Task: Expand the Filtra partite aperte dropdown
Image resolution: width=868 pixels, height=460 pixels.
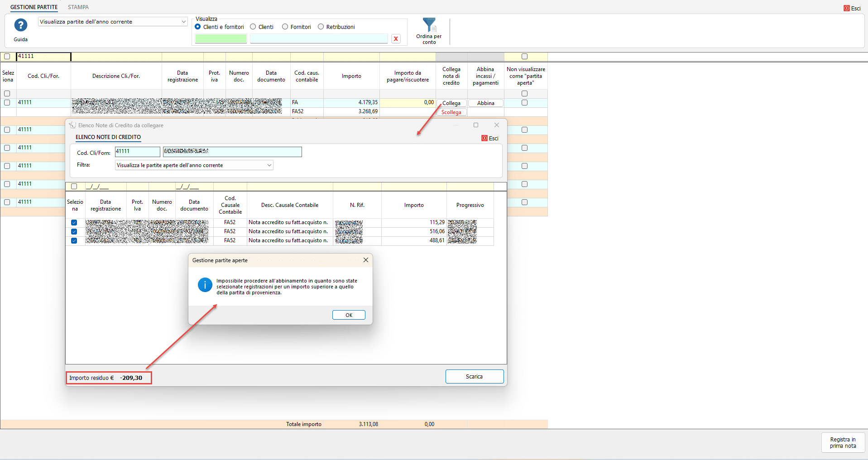Action: coord(269,165)
